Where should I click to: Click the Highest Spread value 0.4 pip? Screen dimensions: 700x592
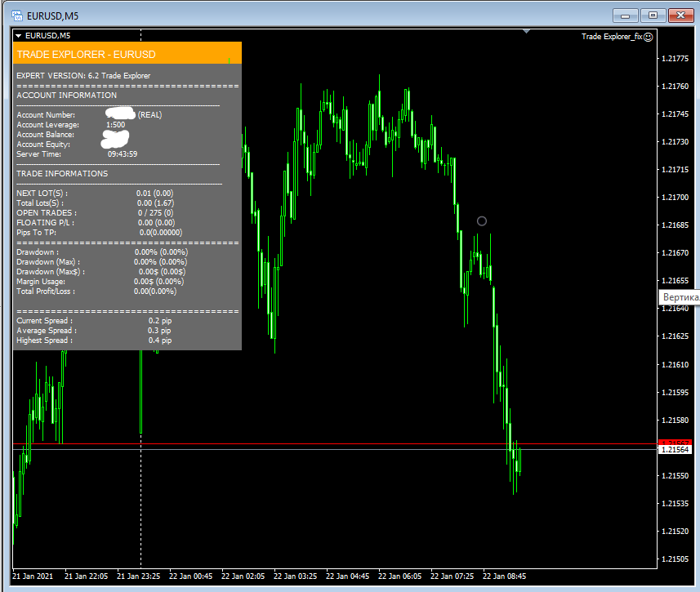pos(160,341)
